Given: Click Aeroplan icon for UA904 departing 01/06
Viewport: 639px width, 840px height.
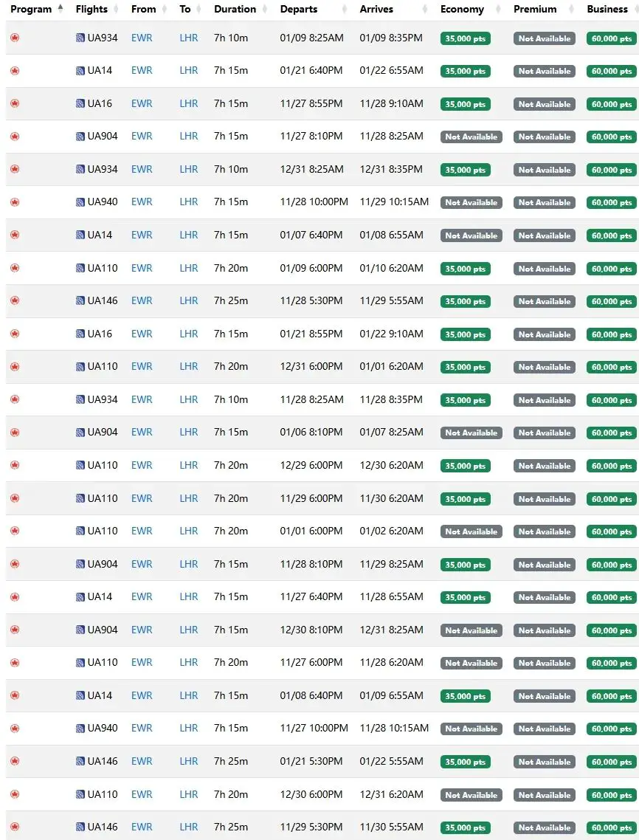Looking at the screenshot, I should click(x=15, y=433).
